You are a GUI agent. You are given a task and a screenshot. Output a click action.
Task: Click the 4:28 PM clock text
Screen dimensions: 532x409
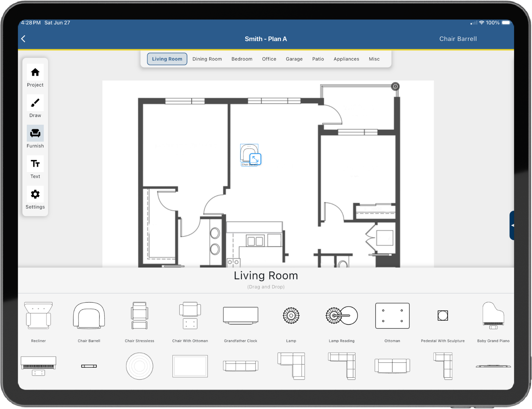click(x=31, y=23)
